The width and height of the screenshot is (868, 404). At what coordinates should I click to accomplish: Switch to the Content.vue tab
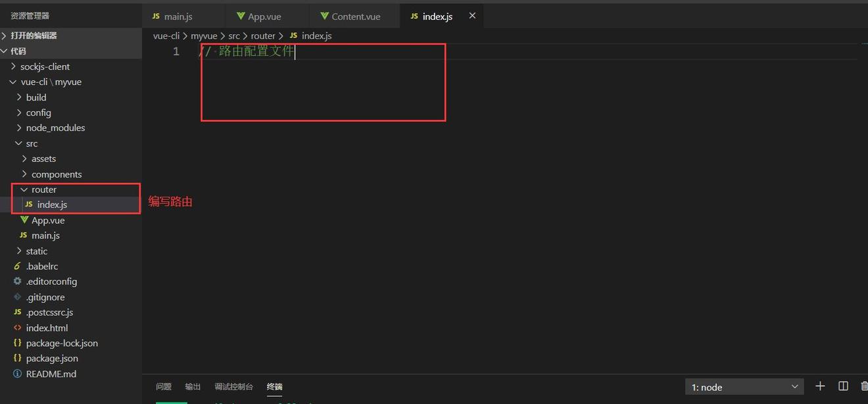click(x=354, y=15)
